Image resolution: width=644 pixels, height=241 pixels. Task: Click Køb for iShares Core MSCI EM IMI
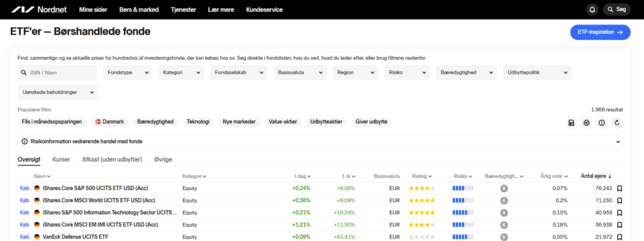pyautogui.click(x=25, y=225)
